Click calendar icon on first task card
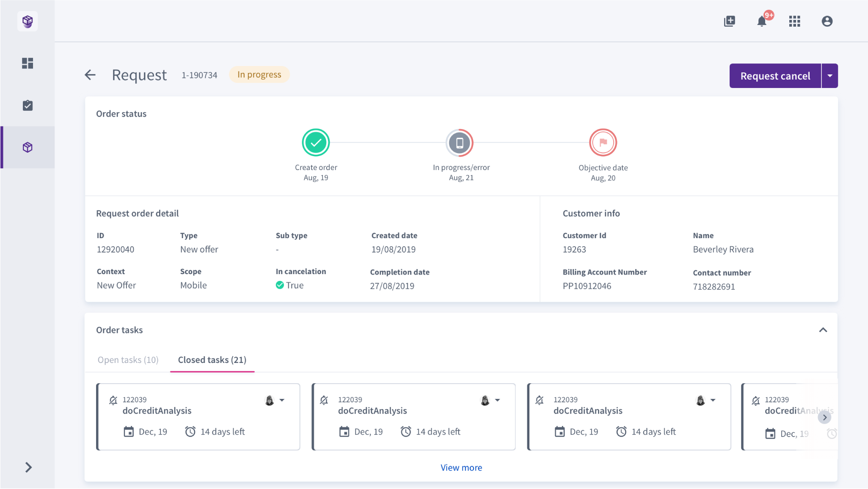Screen dimensions: 868x489 (x=129, y=431)
